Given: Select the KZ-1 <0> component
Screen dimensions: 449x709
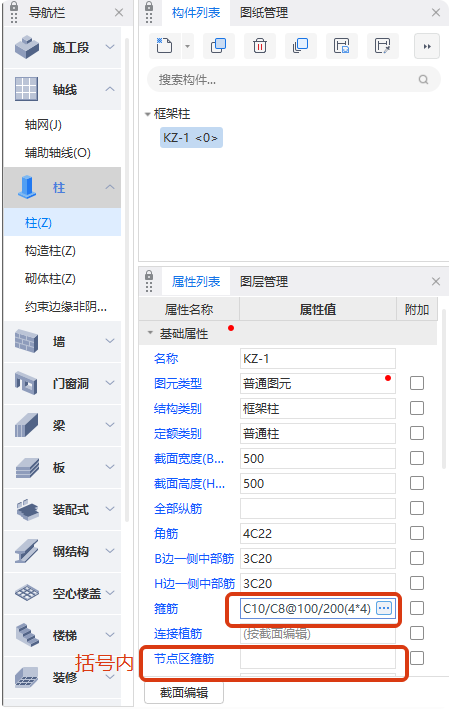Looking at the screenshot, I should (x=191, y=137).
